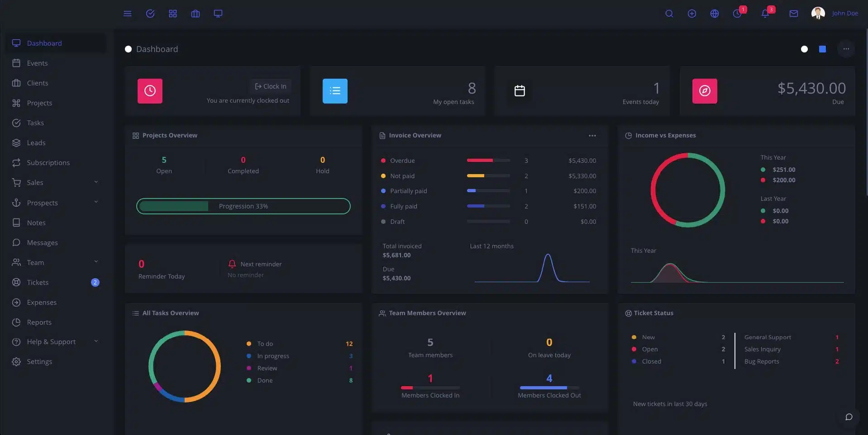The image size is (868, 435).
Task: Open Projects in sidebar
Action: 56,103
